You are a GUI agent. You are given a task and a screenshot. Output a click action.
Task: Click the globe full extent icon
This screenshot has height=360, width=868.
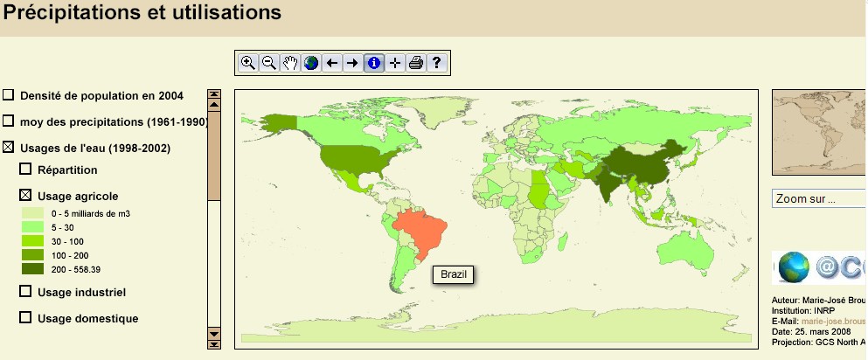[311, 63]
